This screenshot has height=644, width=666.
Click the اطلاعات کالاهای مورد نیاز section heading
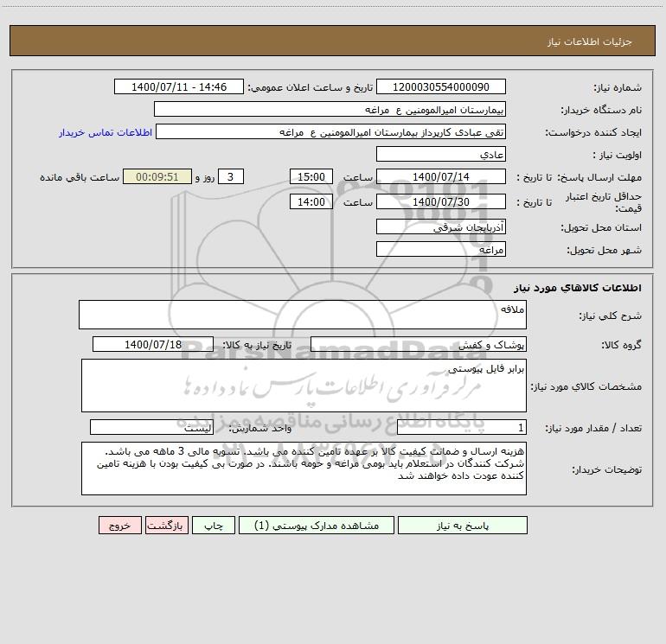point(578,288)
